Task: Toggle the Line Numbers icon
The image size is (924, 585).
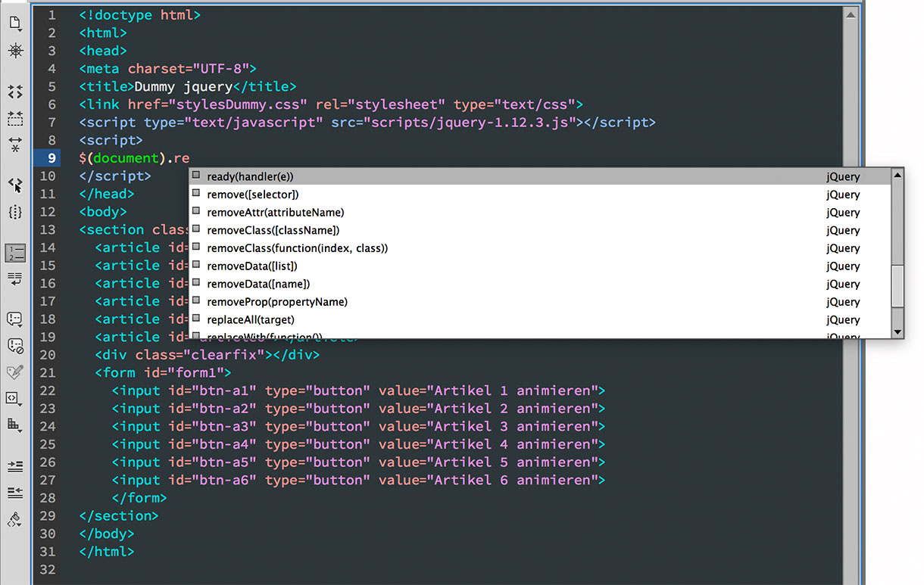Action: 15,253
